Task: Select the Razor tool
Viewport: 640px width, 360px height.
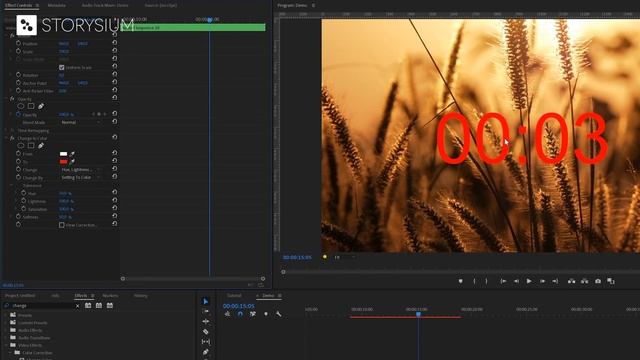Action: [x=206, y=332]
